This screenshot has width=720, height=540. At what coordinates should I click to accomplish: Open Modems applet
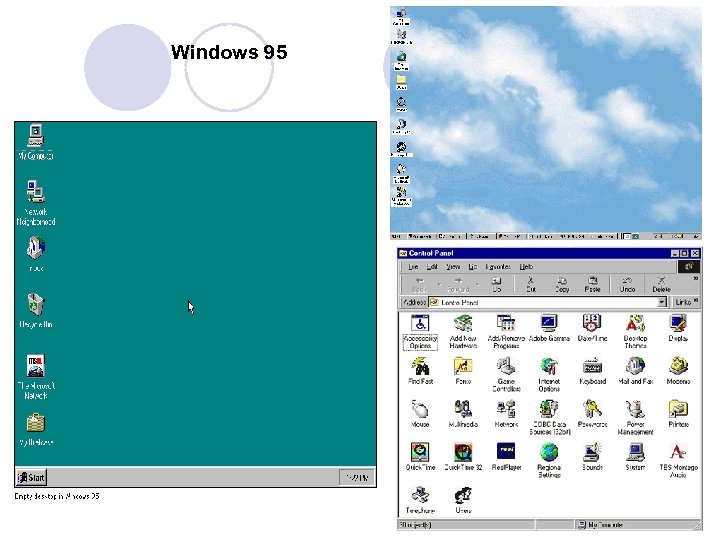tap(678, 371)
